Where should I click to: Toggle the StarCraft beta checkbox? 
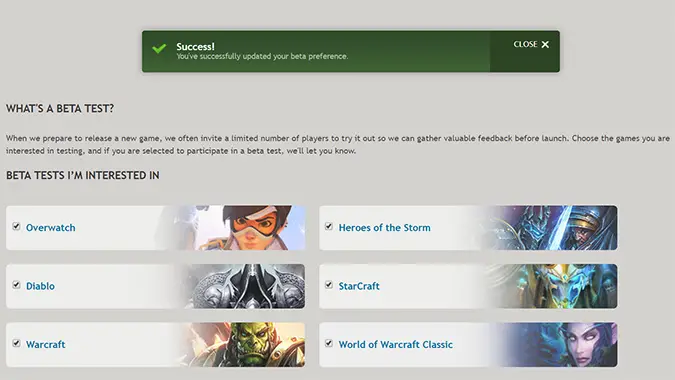[329, 285]
